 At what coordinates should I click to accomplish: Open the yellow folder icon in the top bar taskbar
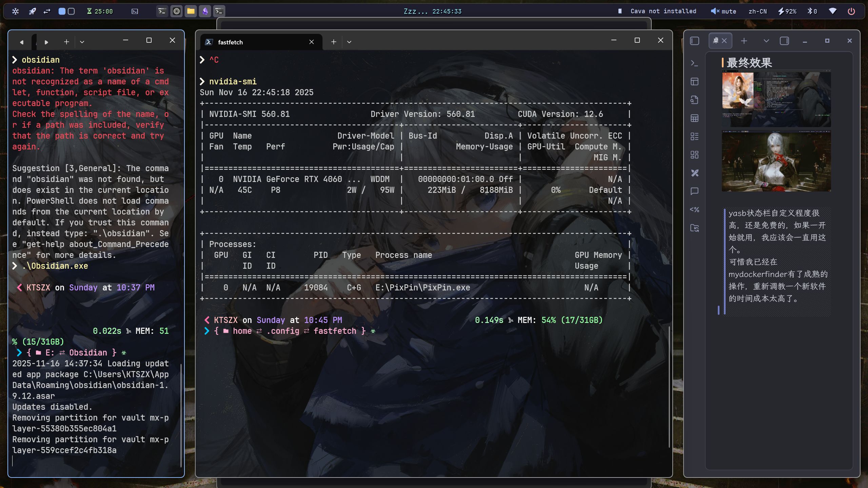[191, 11]
